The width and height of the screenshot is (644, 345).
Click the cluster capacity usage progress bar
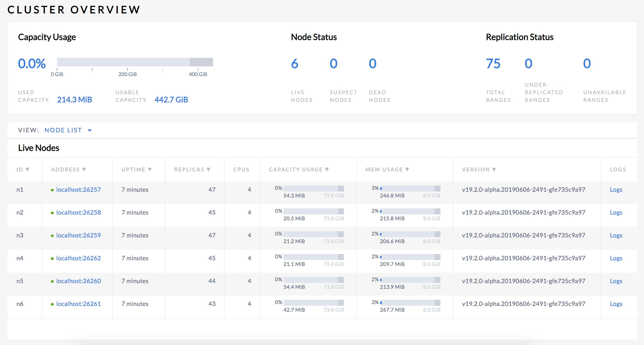(135, 62)
